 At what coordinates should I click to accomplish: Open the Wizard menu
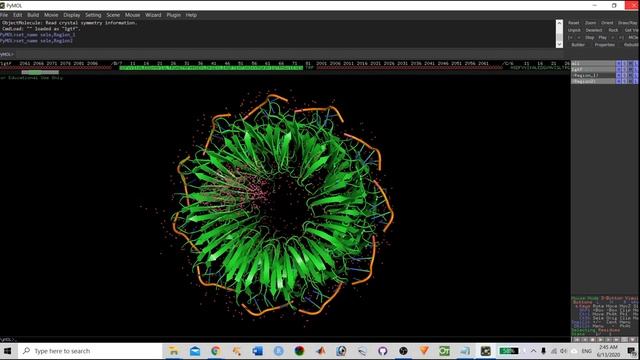click(x=153, y=15)
